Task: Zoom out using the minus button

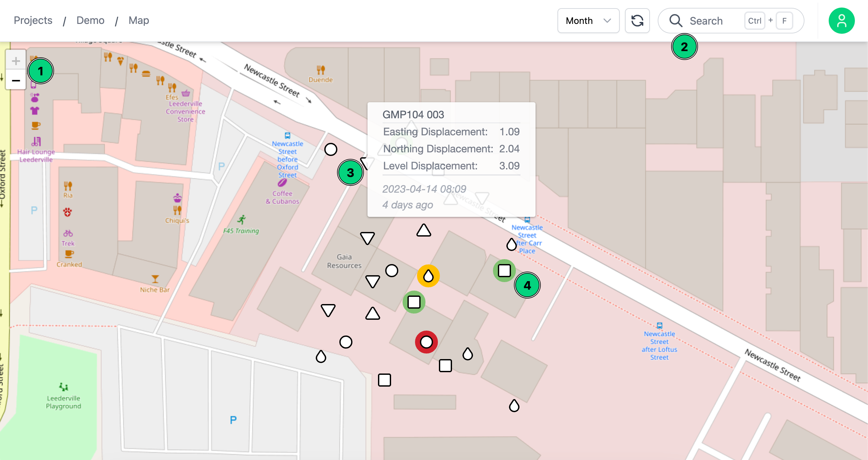Action: pyautogui.click(x=15, y=80)
